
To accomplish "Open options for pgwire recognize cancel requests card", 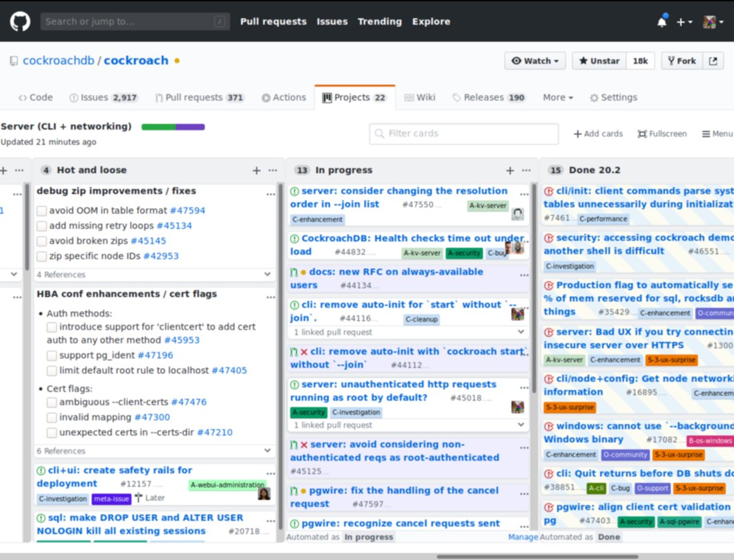I will [524, 526].
